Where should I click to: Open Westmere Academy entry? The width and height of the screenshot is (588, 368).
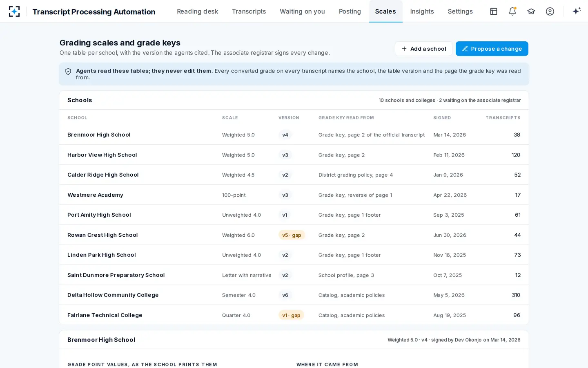[x=294, y=195]
